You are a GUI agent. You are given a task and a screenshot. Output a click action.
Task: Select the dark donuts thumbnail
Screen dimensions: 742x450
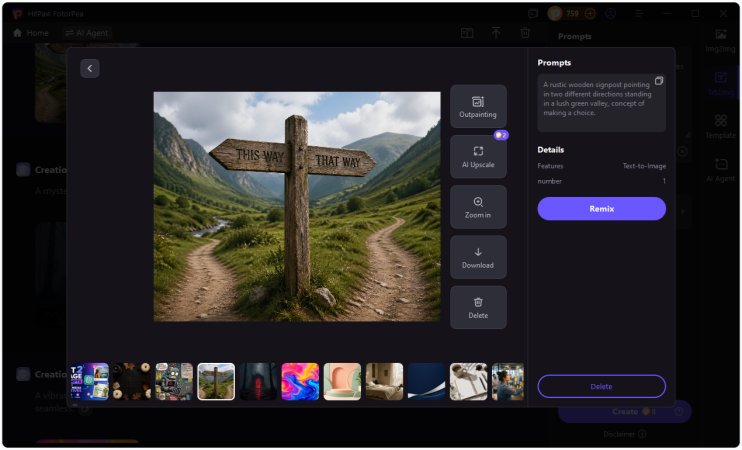tap(132, 381)
